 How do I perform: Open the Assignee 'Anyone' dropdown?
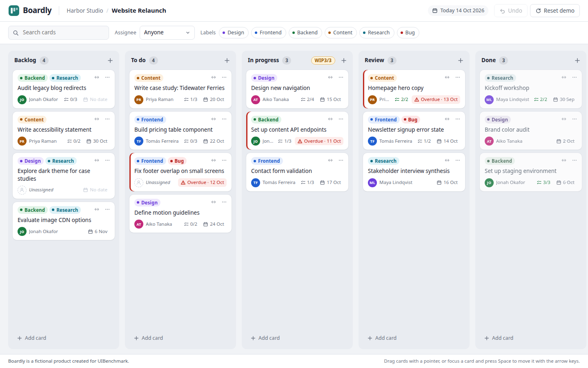(x=167, y=33)
